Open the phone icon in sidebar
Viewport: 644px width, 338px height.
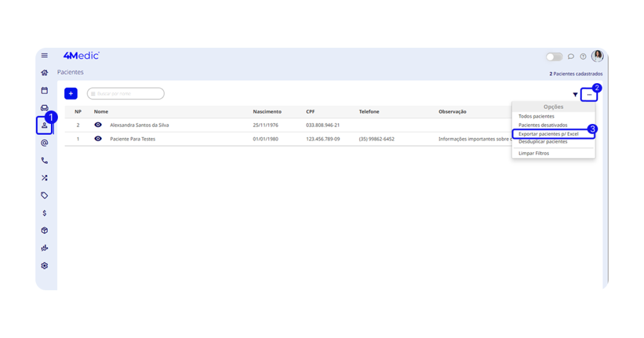pos(45,161)
